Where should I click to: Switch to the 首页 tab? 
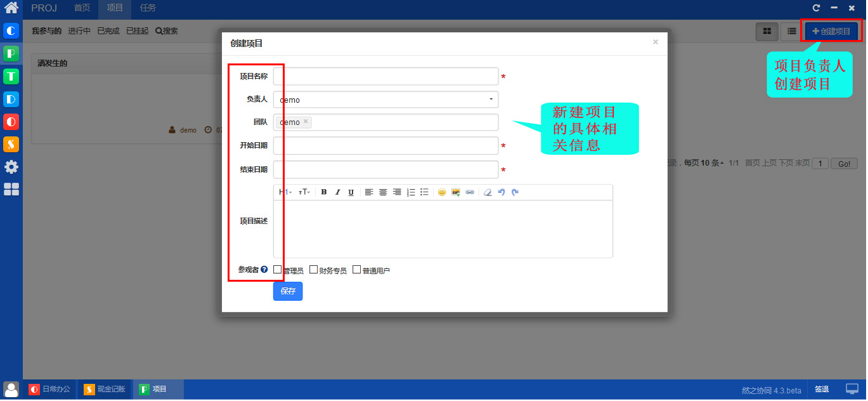(82, 8)
